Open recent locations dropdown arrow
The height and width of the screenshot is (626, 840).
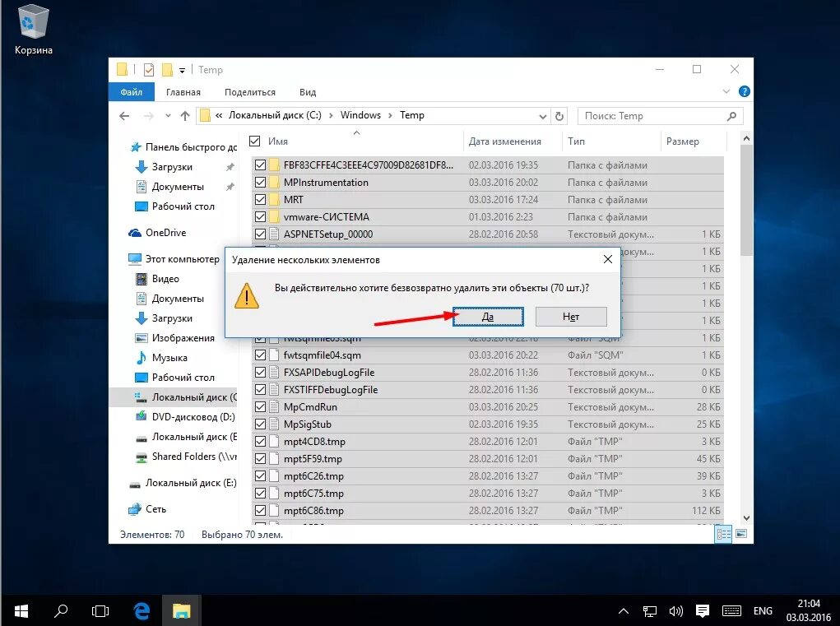click(x=168, y=116)
